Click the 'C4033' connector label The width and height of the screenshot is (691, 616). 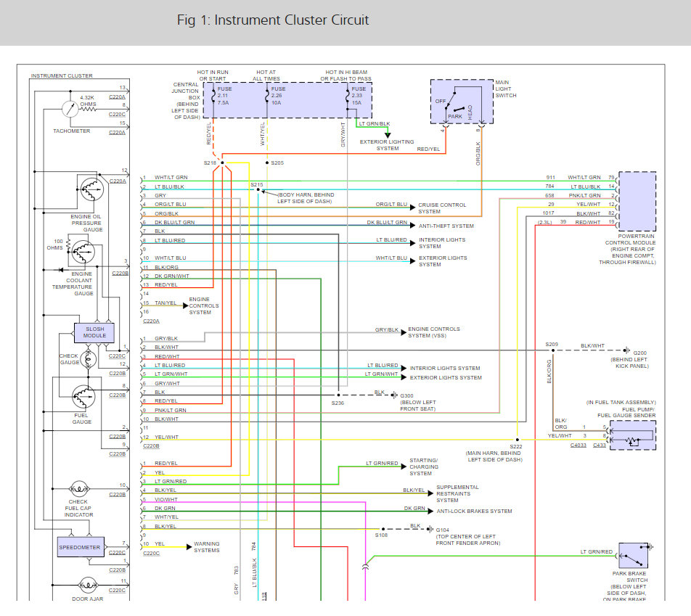[578, 445]
